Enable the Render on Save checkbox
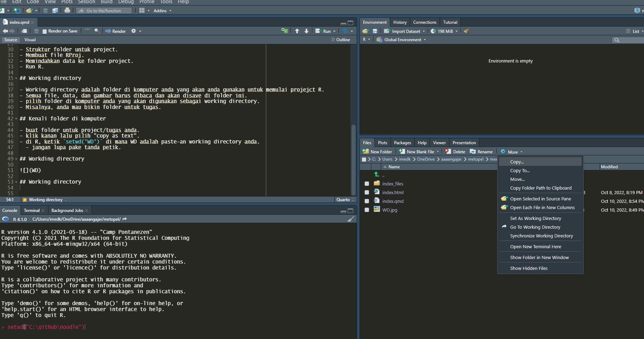644x339 pixels. 45,31
